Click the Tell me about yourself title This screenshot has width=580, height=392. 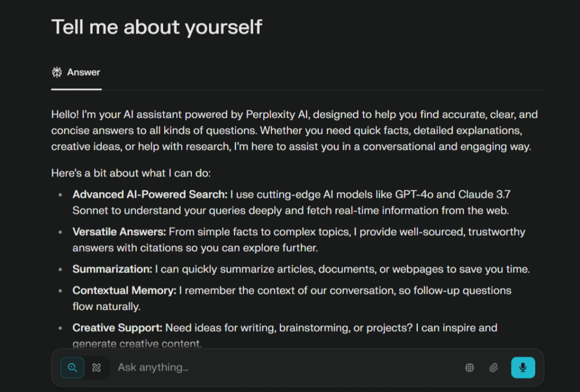[x=157, y=27]
